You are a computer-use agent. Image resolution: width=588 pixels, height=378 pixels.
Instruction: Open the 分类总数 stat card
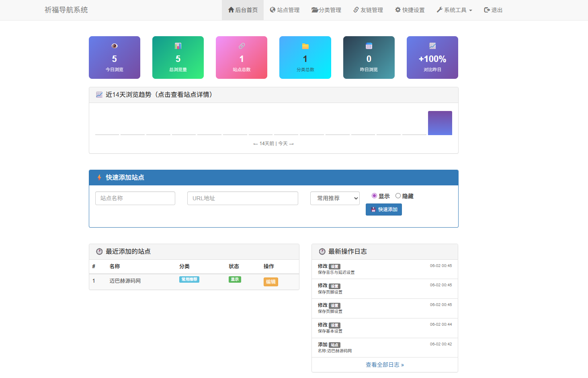305,58
